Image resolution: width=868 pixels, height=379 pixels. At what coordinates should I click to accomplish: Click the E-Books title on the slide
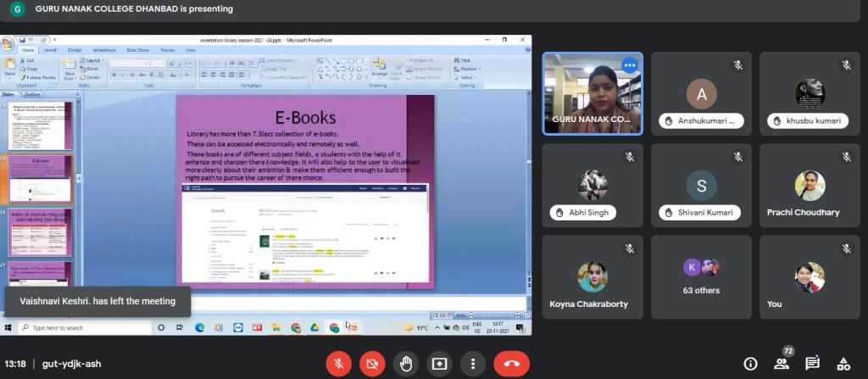(x=305, y=118)
